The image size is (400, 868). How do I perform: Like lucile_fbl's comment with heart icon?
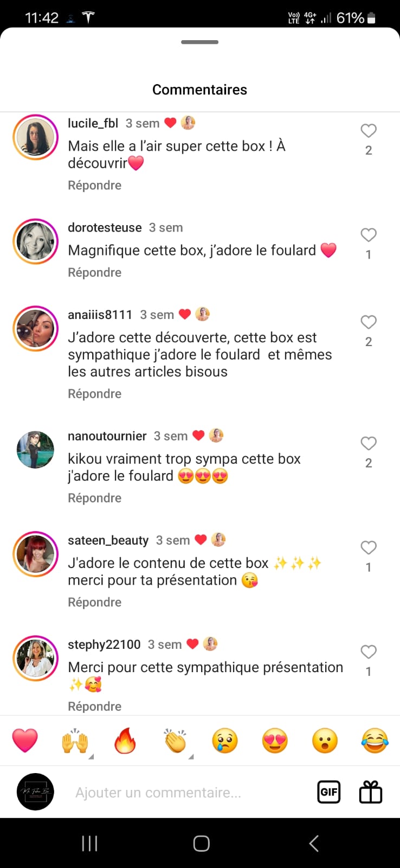[x=369, y=131]
